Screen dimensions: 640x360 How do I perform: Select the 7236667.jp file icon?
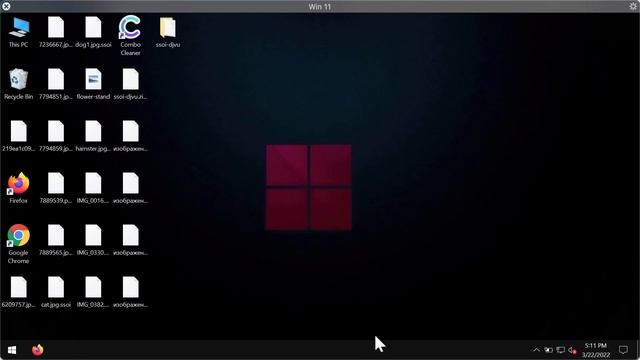pyautogui.click(x=56, y=33)
